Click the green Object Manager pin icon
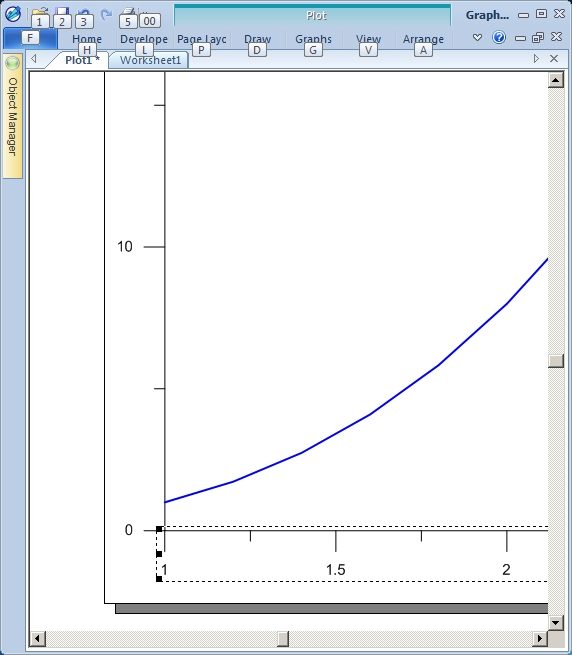The image size is (572, 655). pyautogui.click(x=13, y=63)
